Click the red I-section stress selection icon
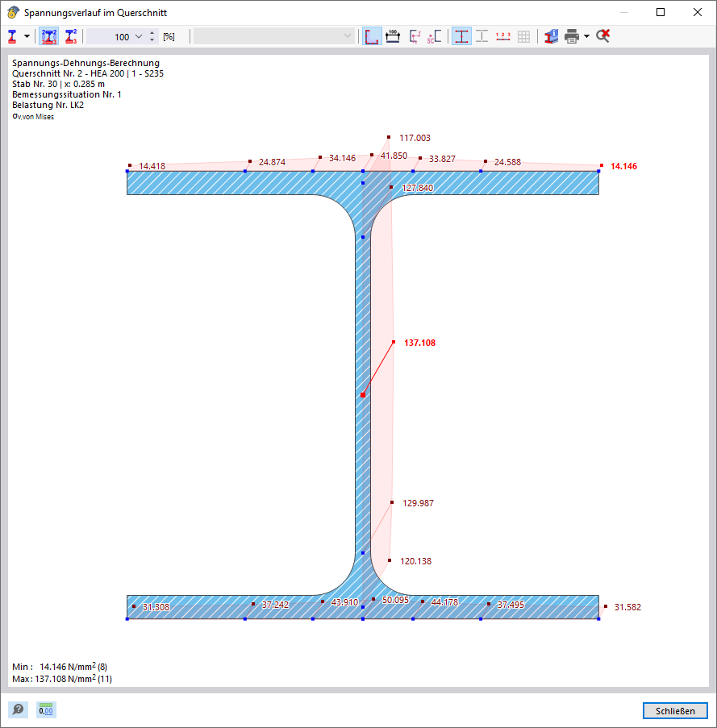717x728 pixels. pos(13,36)
